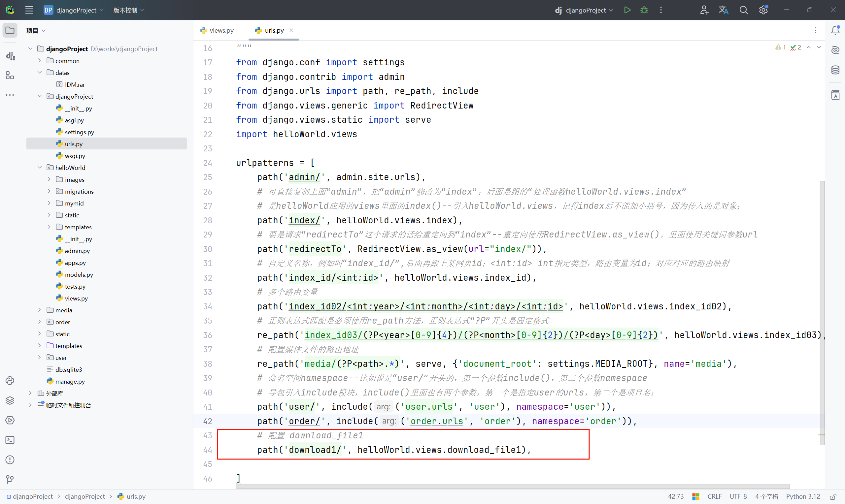845x504 pixels.
Task: Open the Terminal tool window
Action: pyautogui.click(x=10, y=440)
